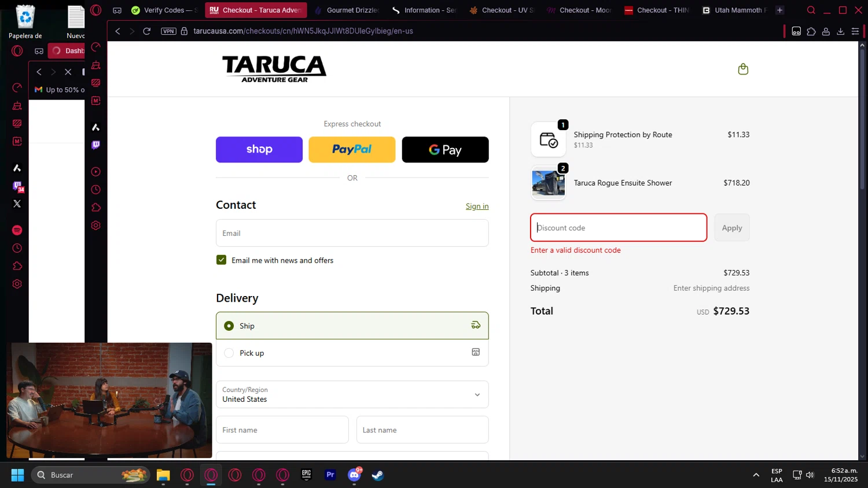Screen dimensions: 868x488
Task: Open GX Cleaner in front window sidebar
Action: point(96,65)
